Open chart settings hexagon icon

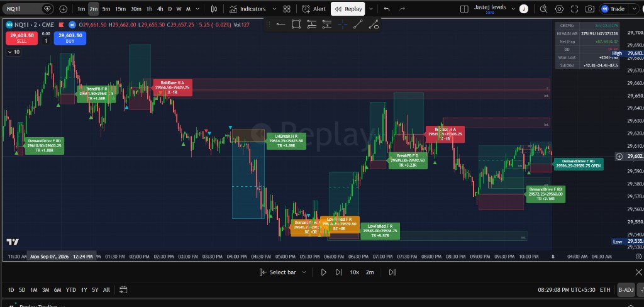pyautogui.click(x=559, y=9)
